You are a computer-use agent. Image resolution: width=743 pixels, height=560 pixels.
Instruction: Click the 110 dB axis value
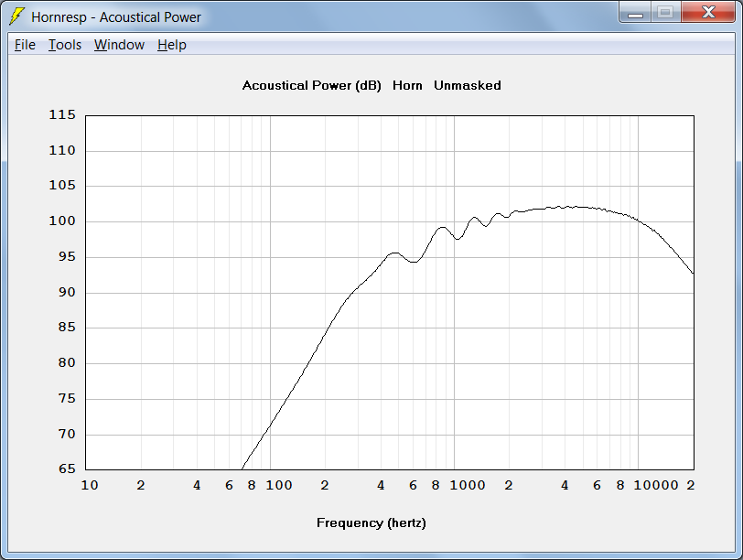click(x=62, y=151)
